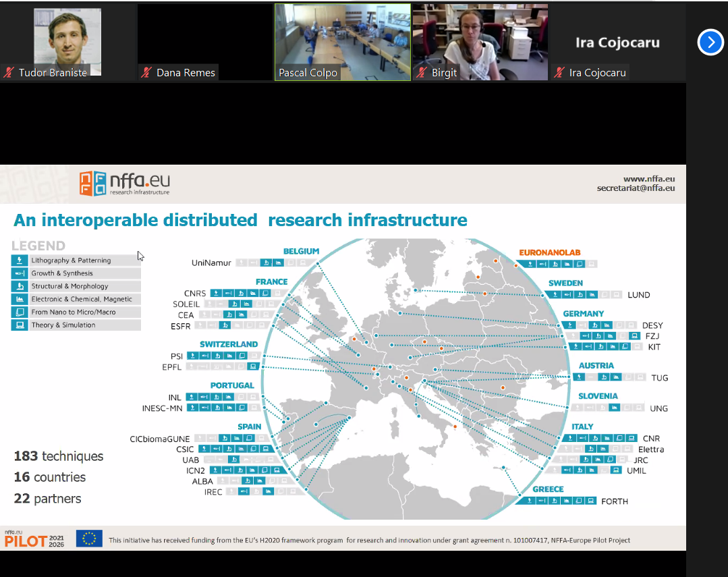
Task: Click the From Nano to Micro/Macro legend icon
Action: click(x=20, y=312)
